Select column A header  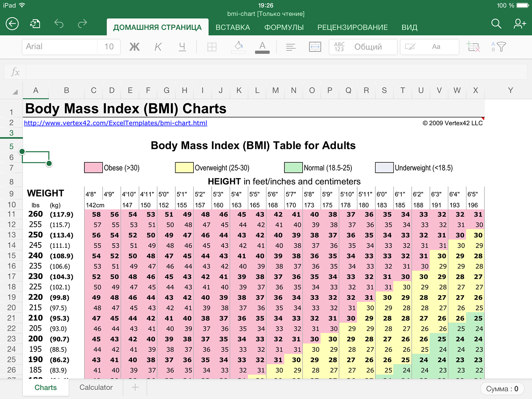click(35, 90)
